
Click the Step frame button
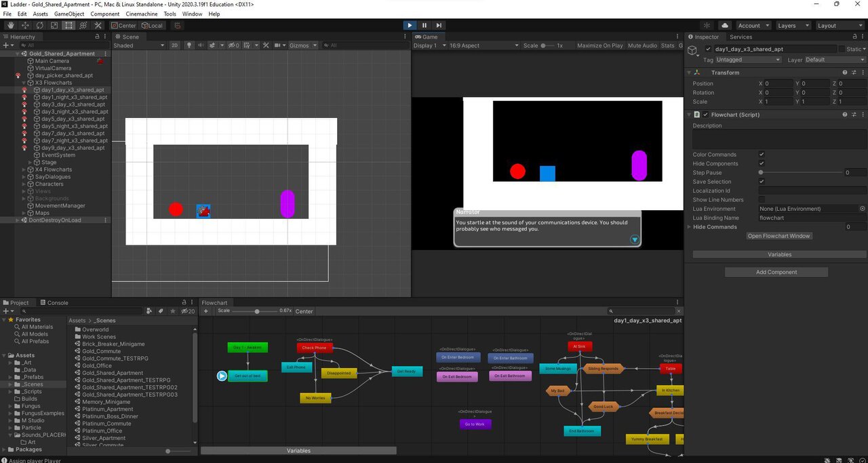(x=439, y=26)
